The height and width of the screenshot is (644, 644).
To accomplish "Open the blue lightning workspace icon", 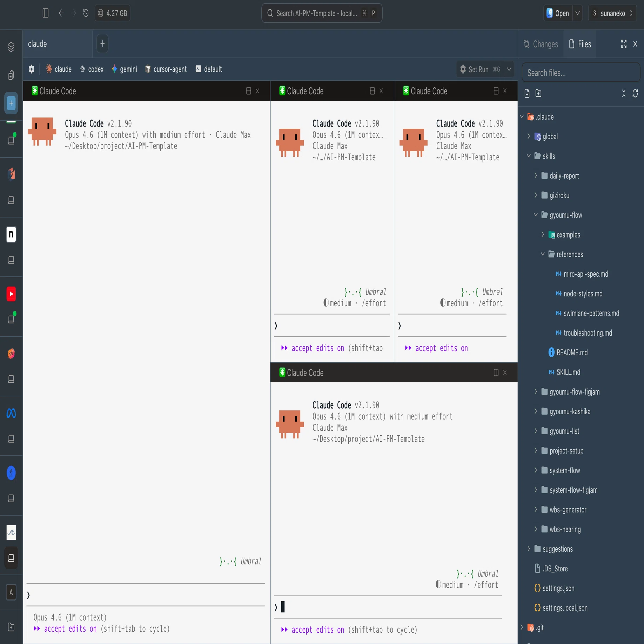I will 11,473.
